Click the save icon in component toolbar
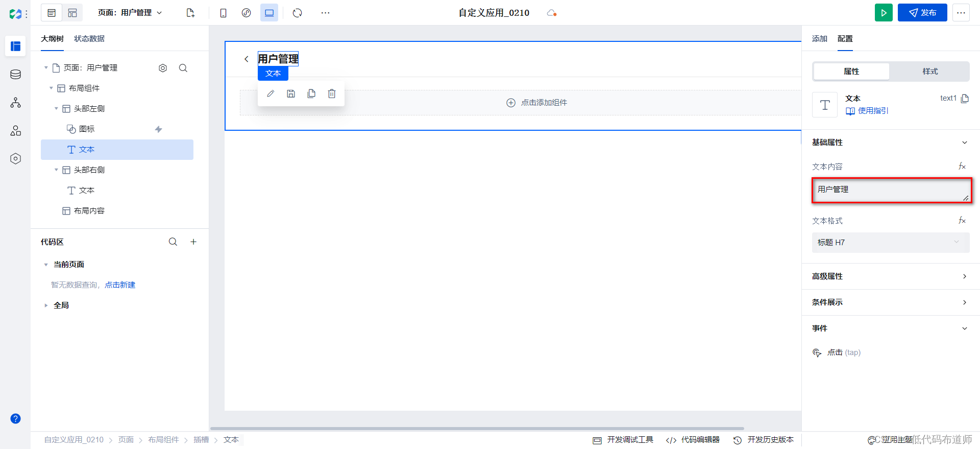The height and width of the screenshot is (449, 980). click(291, 93)
